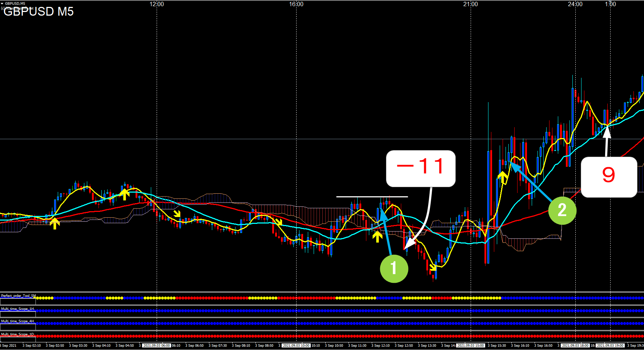This screenshot has height=350, width=644.
Task: Click the 3 Sep 02:50 time axis label
Action: click(x=55, y=346)
